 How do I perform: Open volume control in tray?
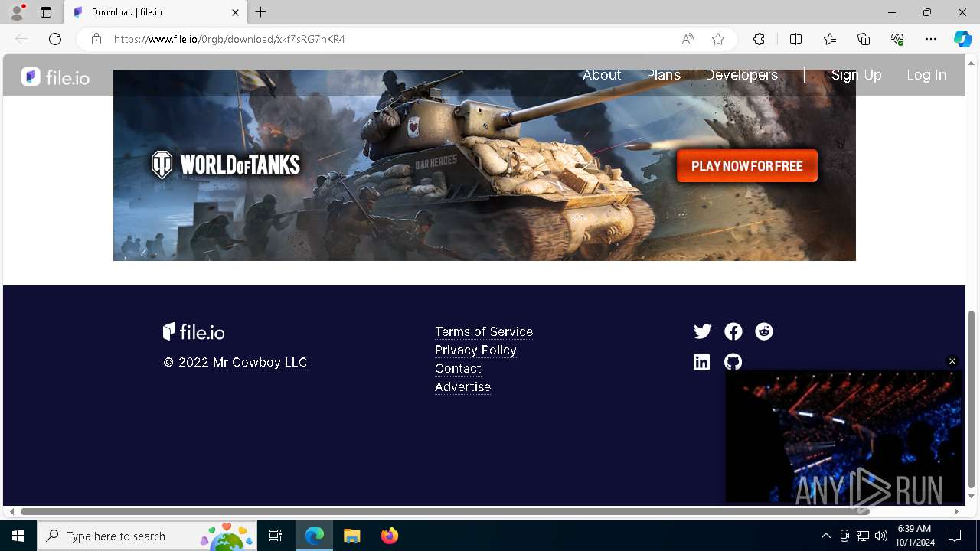(881, 536)
